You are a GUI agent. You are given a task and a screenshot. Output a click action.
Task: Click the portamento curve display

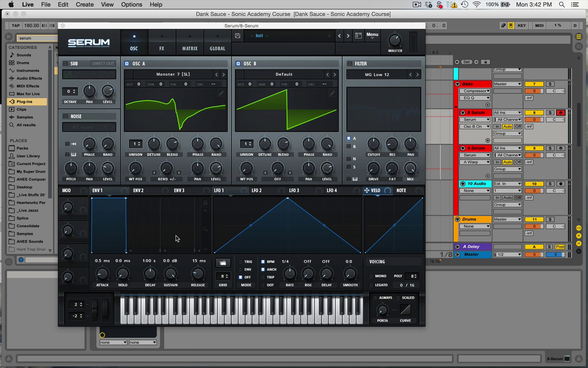tap(405, 310)
